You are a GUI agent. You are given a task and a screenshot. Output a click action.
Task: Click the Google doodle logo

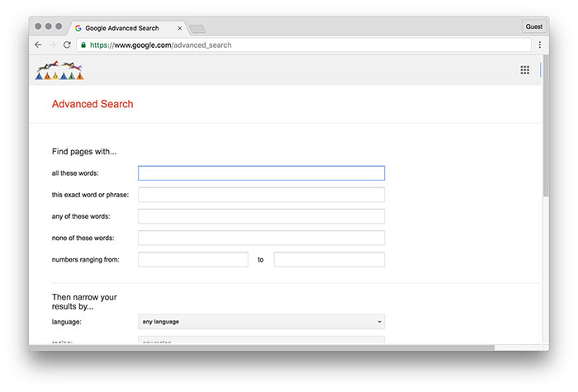[x=60, y=71]
